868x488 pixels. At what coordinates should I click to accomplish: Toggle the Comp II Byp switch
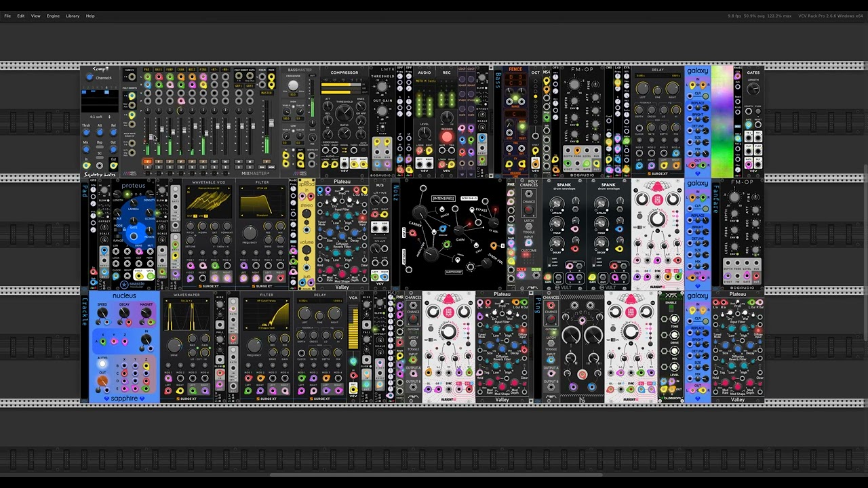click(x=100, y=146)
